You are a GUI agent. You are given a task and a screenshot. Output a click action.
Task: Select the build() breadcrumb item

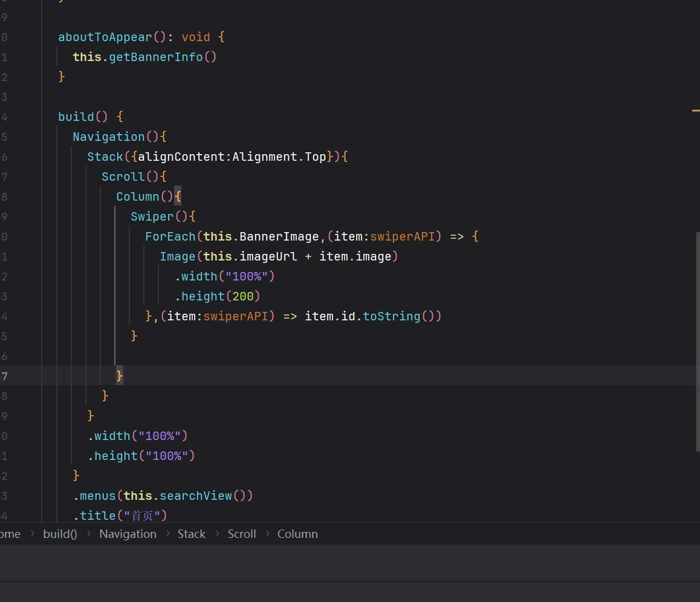pyautogui.click(x=60, y=534)
